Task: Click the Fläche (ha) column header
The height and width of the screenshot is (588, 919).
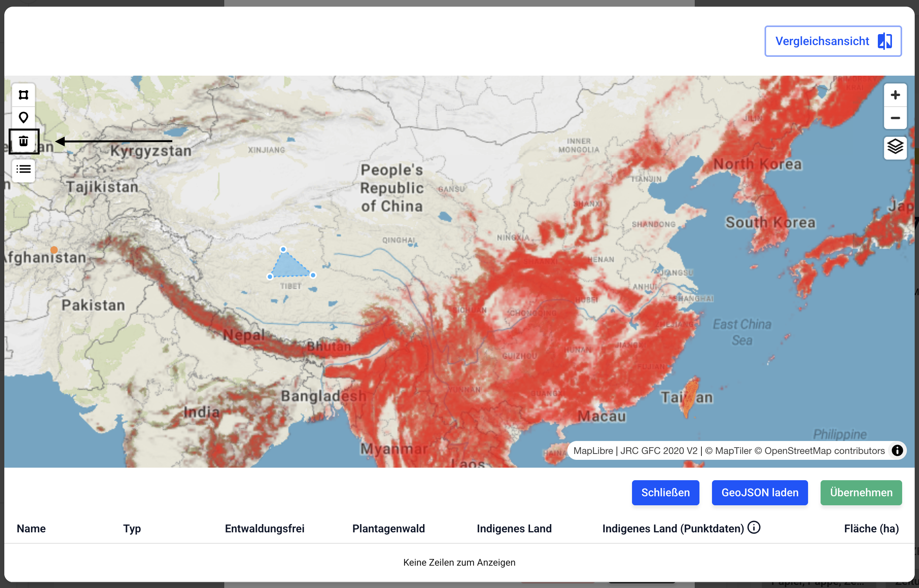Action: 871,528
